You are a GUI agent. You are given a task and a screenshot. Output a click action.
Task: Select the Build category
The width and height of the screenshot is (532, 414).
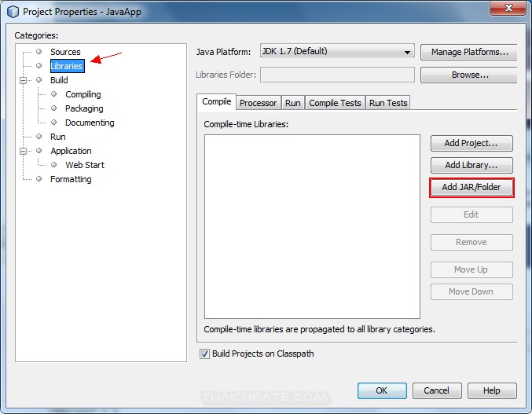(59, 80)
